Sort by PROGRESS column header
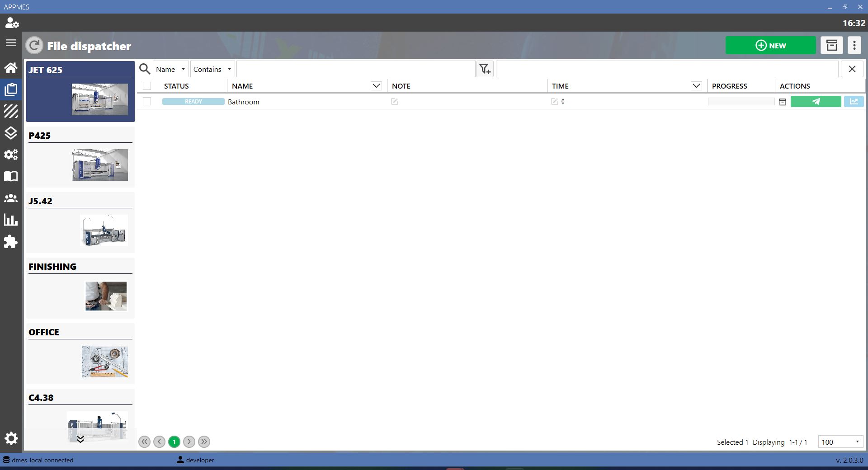The image size is (868, 470). coord(729,86)
